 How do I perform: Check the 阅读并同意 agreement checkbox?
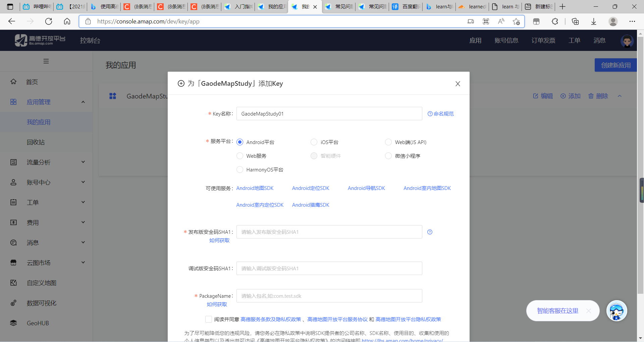tap(209, 319)
